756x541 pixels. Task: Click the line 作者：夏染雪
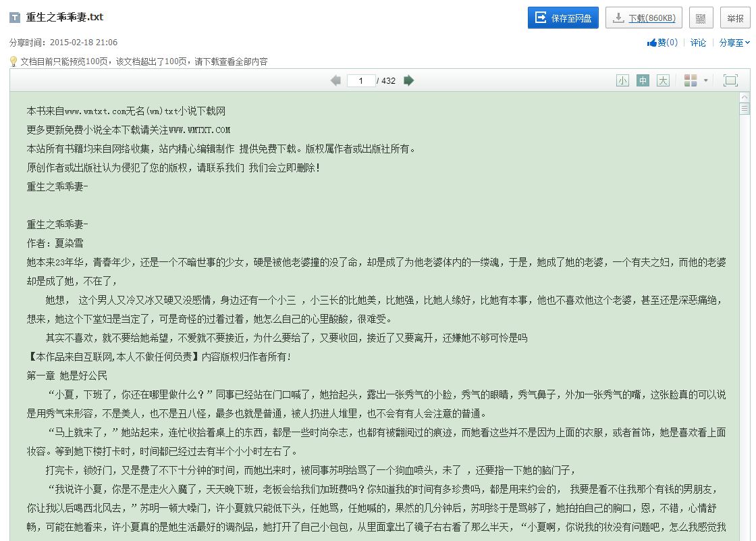pyautogui.click(x=55, y=243)
